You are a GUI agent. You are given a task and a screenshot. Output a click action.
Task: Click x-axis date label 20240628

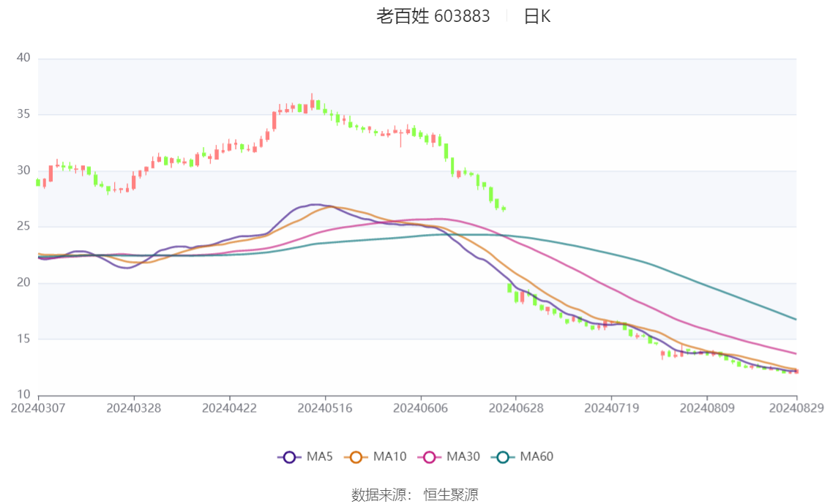pyautogui.click(x=516, y=408)
